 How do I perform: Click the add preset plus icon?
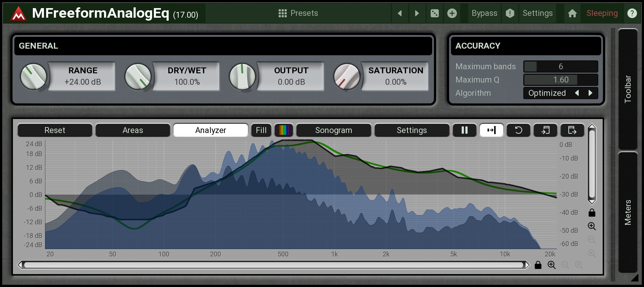pyautogui.click(x=452, y=13)
